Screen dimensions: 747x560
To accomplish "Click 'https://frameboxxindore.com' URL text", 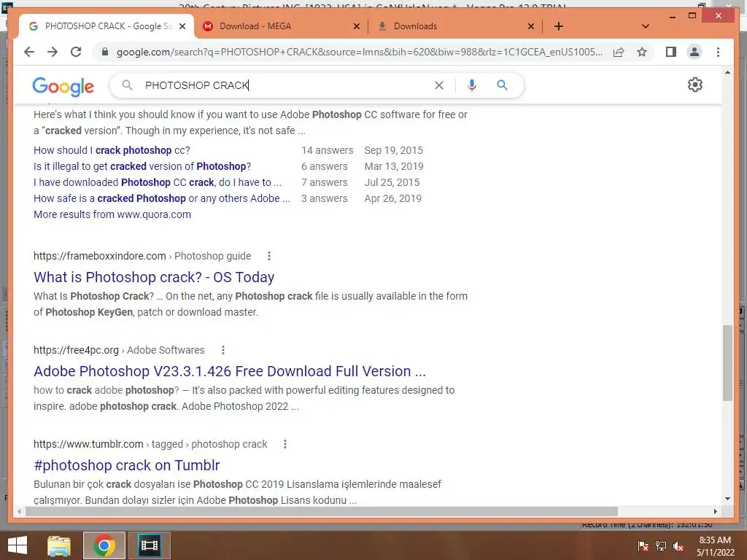I will (x=99, y=256).
